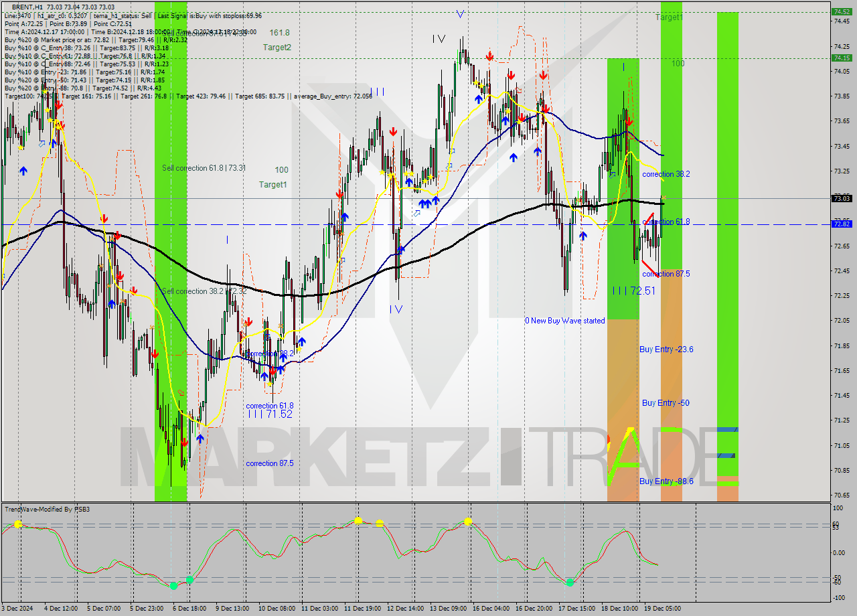
Task: Click the 'correction 87.5' label bottom left
Action: [270, 463]
